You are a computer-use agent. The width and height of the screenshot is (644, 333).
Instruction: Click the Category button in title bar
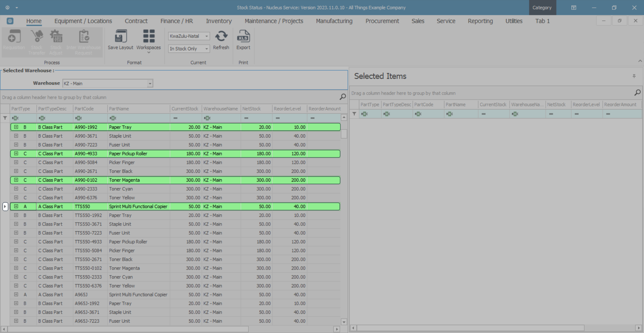[542, 8]
